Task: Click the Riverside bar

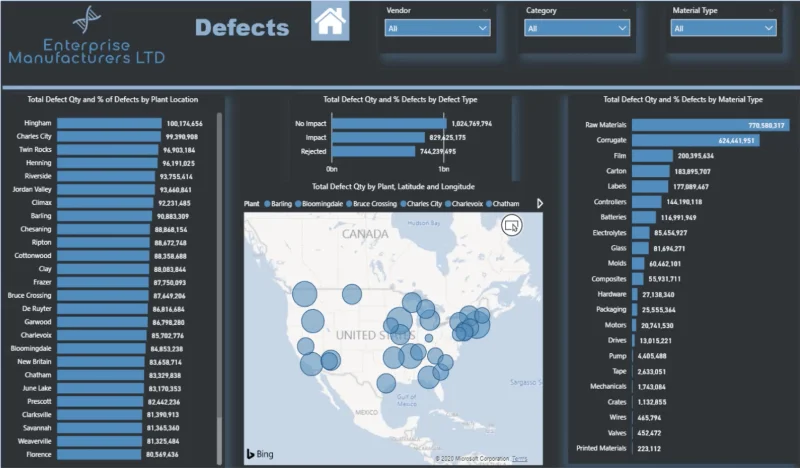Action: 106,177
